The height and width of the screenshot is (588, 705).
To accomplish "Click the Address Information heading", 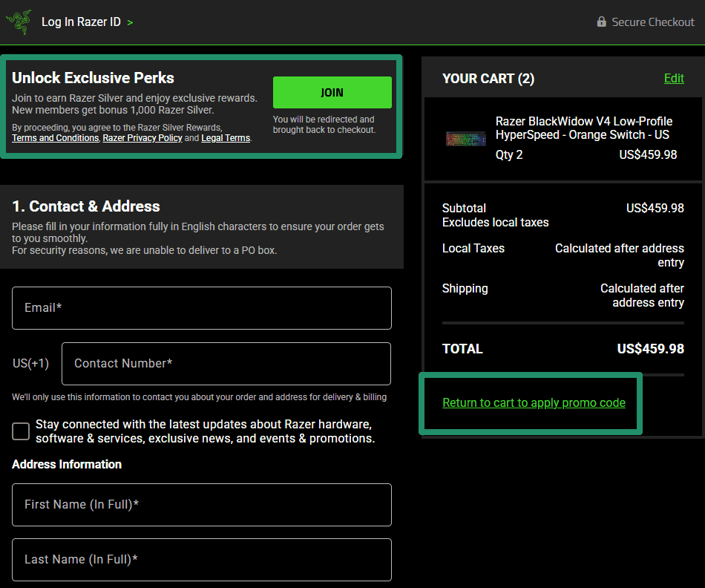I will tap(67, 464).
